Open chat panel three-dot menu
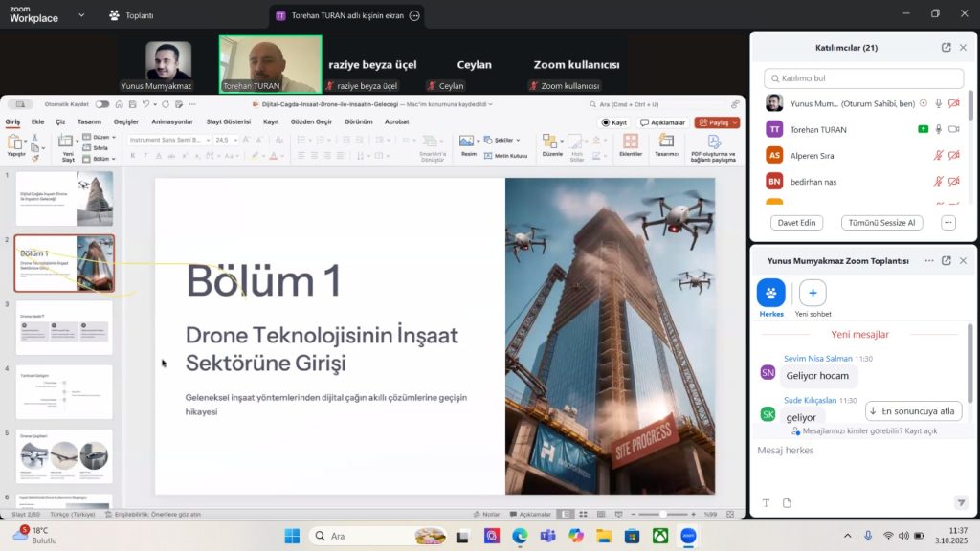 point(928,261)
